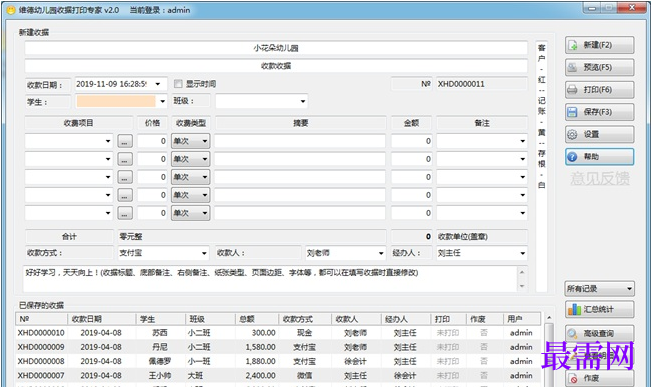Click the printer icon on 打印(F6)

pyautogui.click(x=573, y=90)
